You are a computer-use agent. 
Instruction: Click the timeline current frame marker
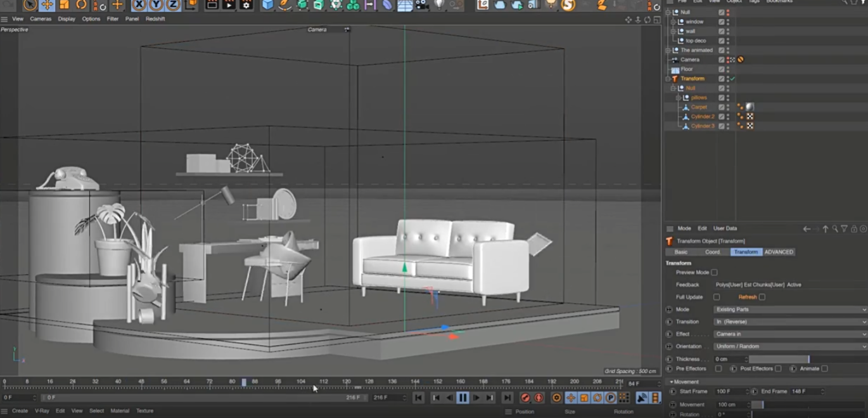(244, 382)
